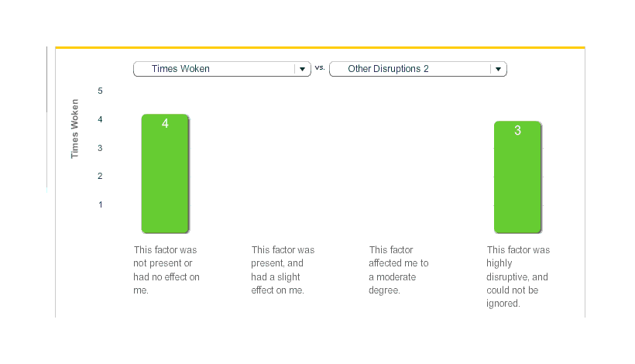The width and height of the screenshot is (635, 364).
Task: Click the vertical Times Woken axis title
Action: (x=75, y=129)
